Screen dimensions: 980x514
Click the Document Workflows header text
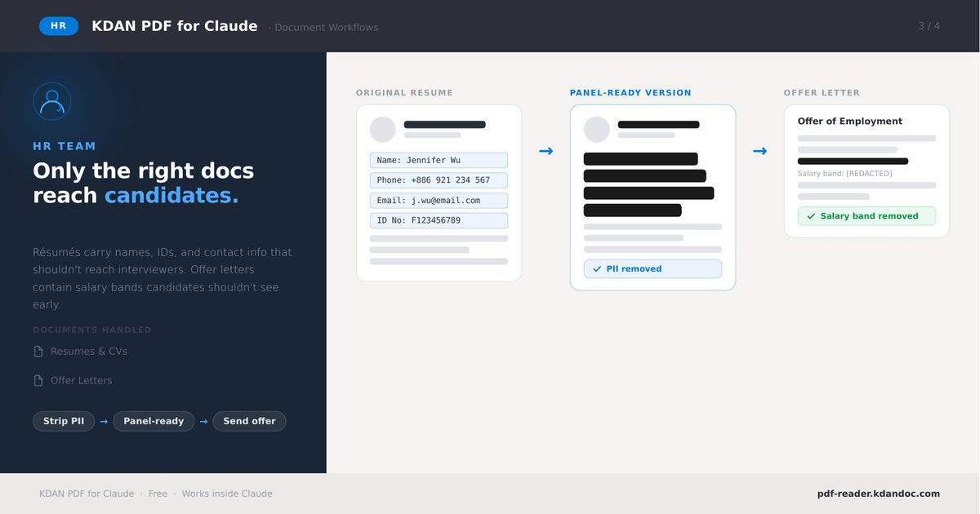pos(327,27)
